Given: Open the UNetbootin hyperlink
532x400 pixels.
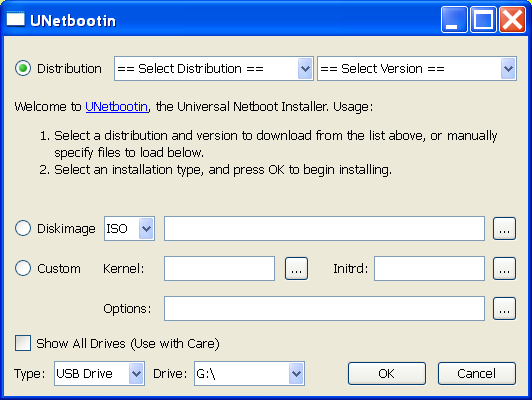Looking at the screenshot, I should pos(117,107).
